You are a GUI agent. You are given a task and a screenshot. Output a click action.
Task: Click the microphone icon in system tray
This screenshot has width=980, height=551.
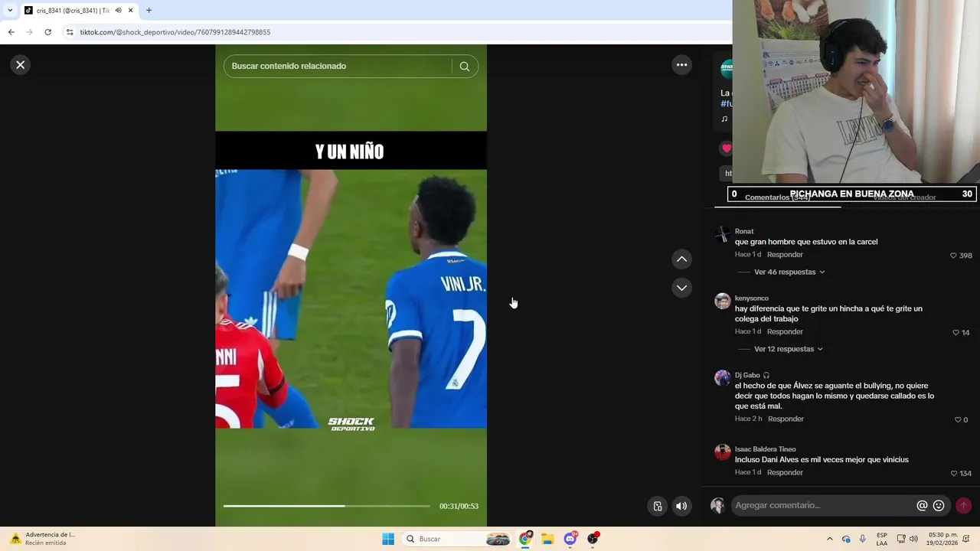click(x=862, y=539)
